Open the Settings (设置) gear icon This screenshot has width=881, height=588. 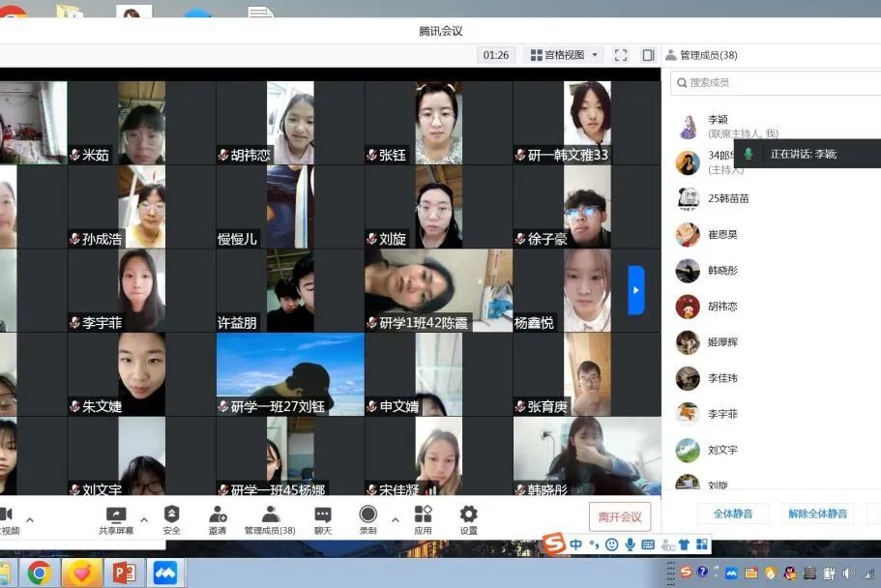click(468, 519)
